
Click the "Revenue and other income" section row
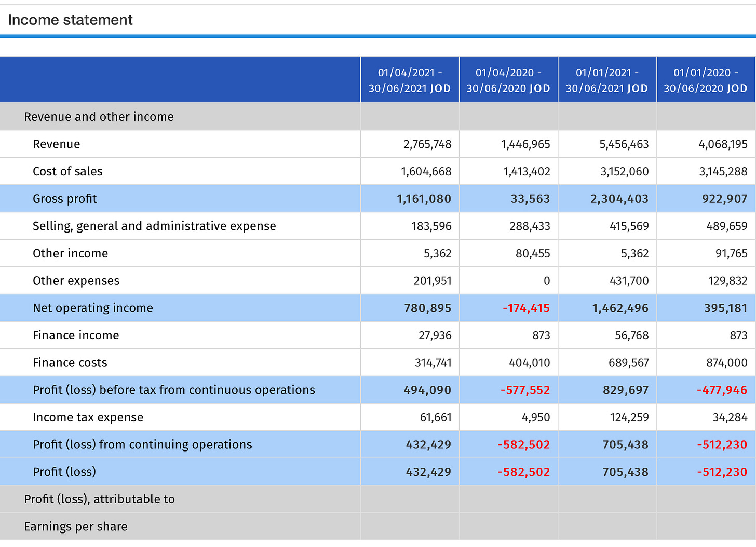click(x=378, y=117)
